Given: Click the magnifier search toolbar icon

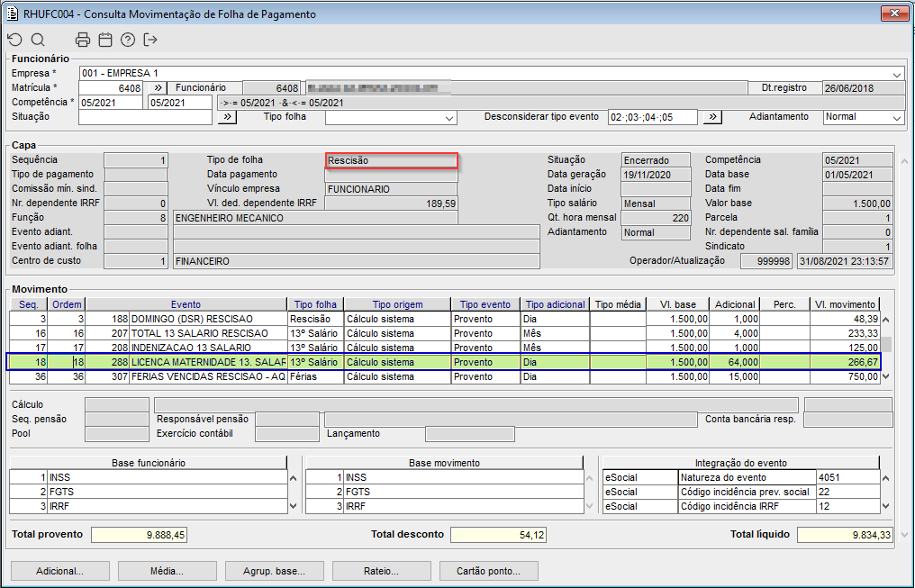Looking at the screenshot, I should point(38,40).
